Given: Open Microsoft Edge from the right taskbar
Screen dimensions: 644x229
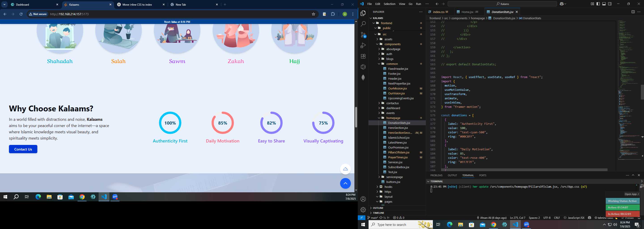Looking at the screenshot, I should tap(449, 225).
